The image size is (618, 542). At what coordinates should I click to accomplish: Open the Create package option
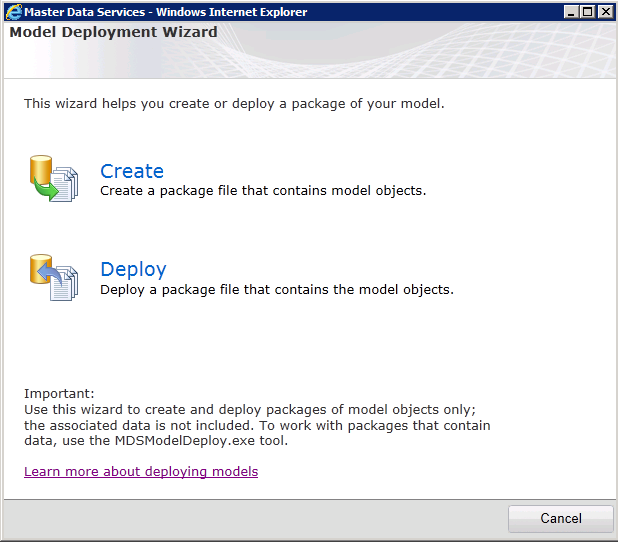132,171
